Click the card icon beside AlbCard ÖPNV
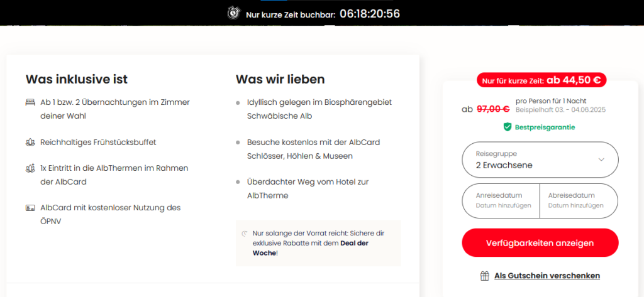Image resolution: width=644 pixels, height=297 pixels. point(30,208)
